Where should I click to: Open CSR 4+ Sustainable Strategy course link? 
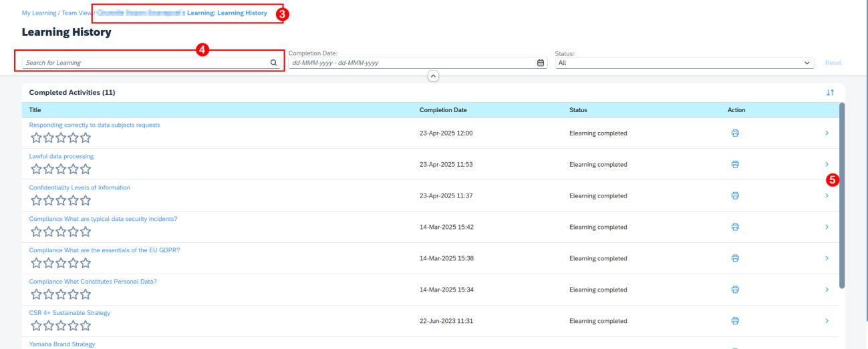click(69, 313)
